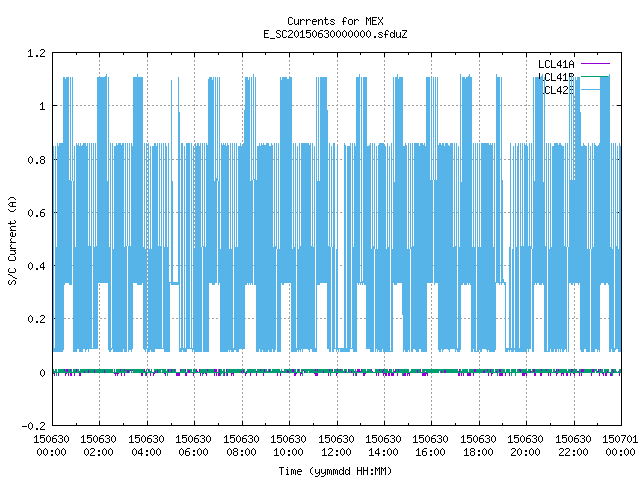Click the y-axis tick value "0"
Viewport: 640px width, 480px height.
pos(42,373)
